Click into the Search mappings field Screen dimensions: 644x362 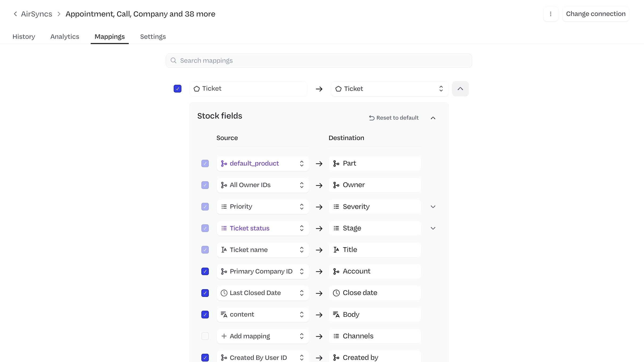coord(319,61)
